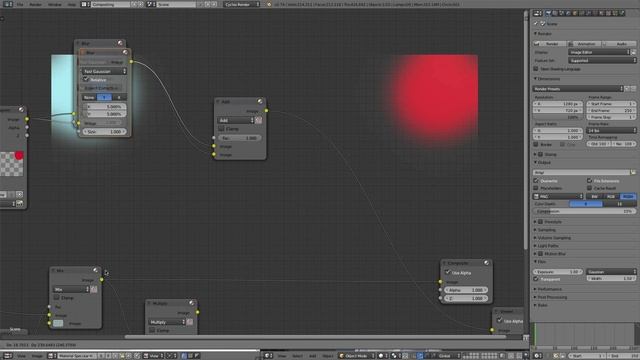Click the Blur X percentage field
The height and width of the screenshot is (360, 640).
click(x=104, y=107)
